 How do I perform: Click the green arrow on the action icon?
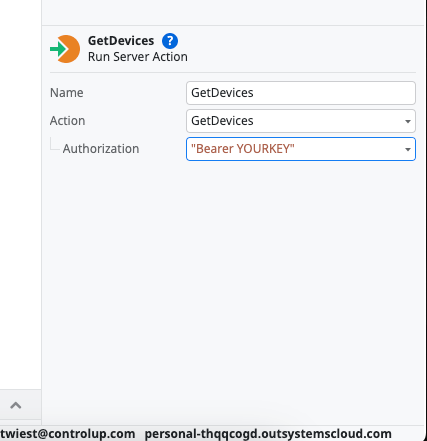coord(58,49)
